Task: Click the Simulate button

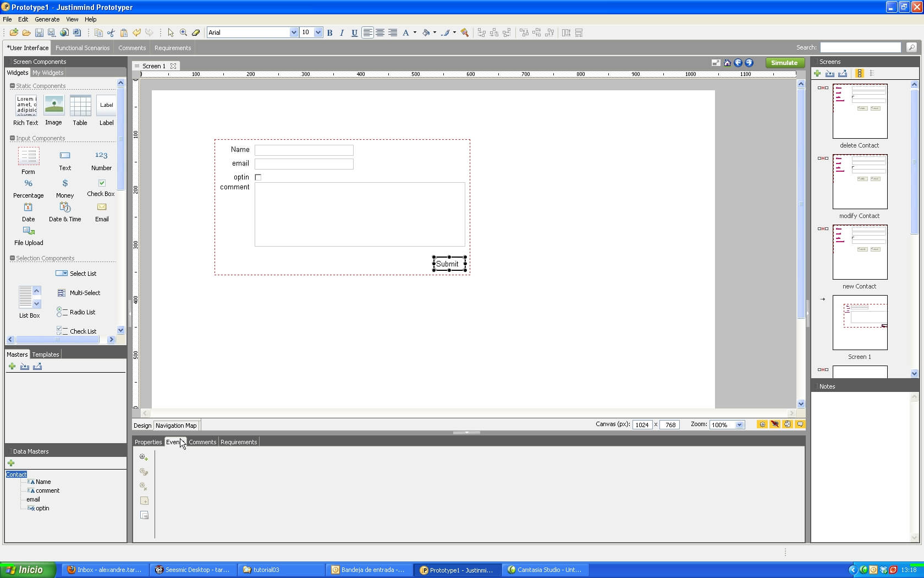Action: tap(784, 62)
